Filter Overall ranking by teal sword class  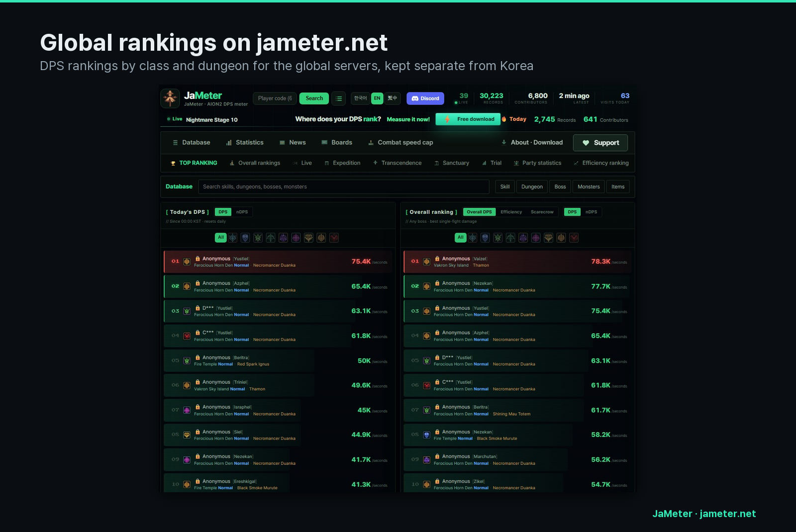[473, 238]
